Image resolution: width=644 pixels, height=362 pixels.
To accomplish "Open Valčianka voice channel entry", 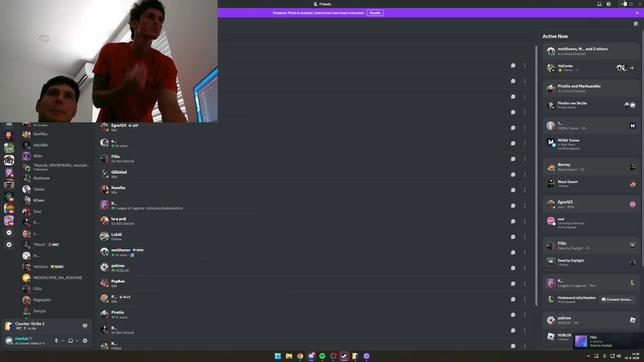I will [x=591, y=68].
